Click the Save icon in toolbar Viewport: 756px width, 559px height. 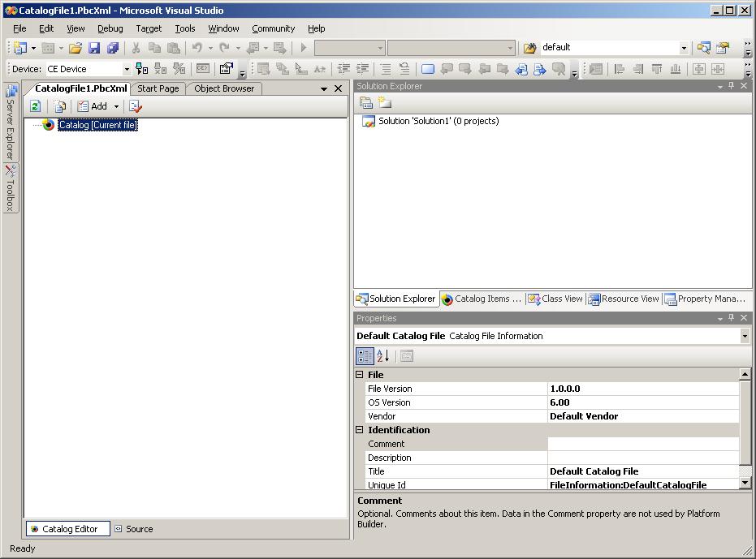pyautogui.click(x=94, y=48)
